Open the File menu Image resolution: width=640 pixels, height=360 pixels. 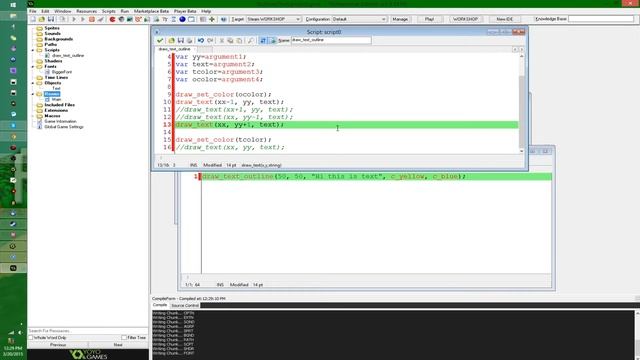tap(33, 11)
